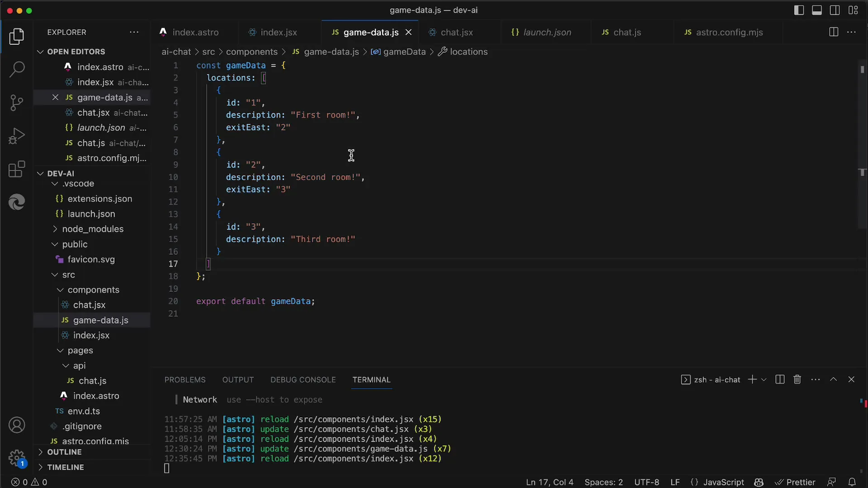Kill the terminal with trash icon

(797, 379)
